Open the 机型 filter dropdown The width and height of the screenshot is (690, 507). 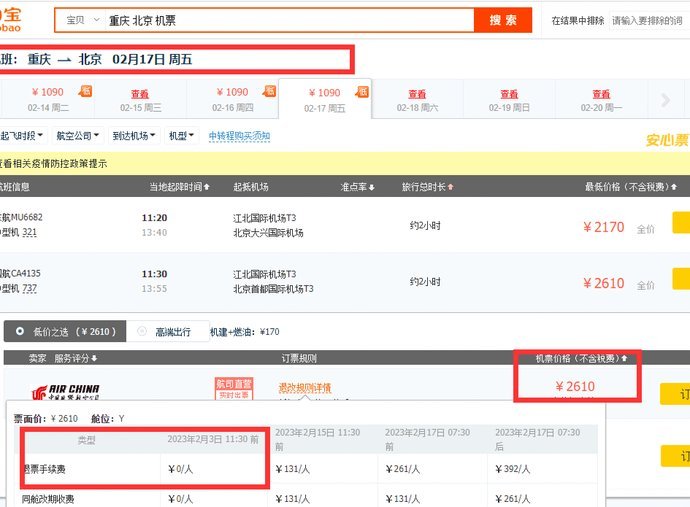(181, 136)
